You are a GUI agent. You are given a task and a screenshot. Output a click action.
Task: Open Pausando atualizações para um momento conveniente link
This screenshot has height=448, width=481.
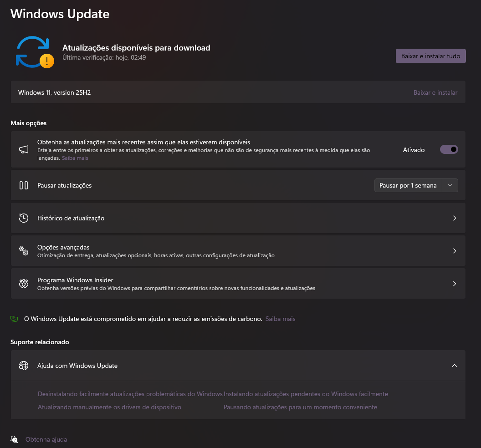coord(300,407)
